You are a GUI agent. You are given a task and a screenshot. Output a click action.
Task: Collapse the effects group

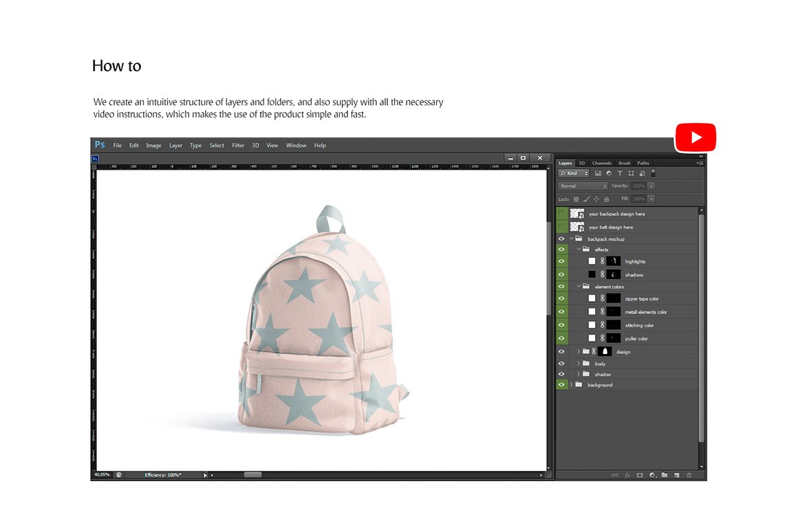point(579,250)
